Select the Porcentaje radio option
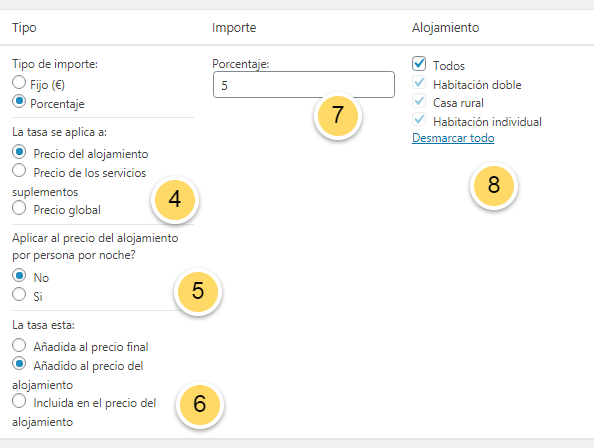The height and width of the screenshot is (448, 594). coord(19,101)
